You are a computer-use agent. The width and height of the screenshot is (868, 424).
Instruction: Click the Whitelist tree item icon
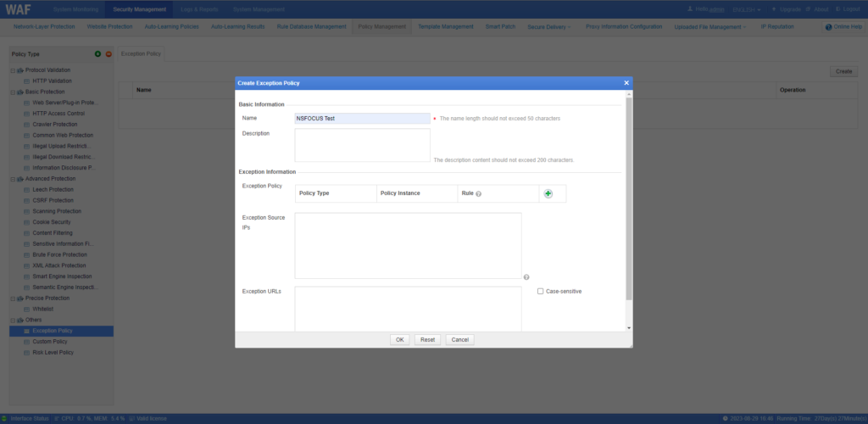[x=26, y=309]
